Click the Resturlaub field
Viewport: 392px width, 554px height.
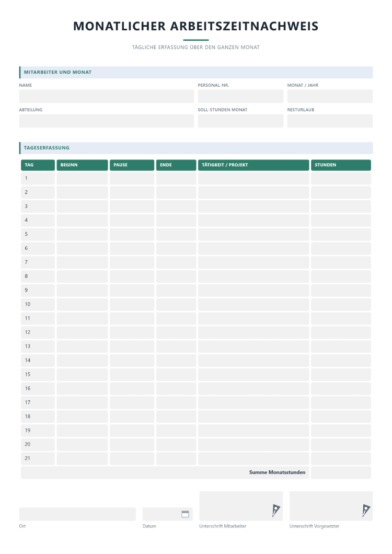coord(330,121)
